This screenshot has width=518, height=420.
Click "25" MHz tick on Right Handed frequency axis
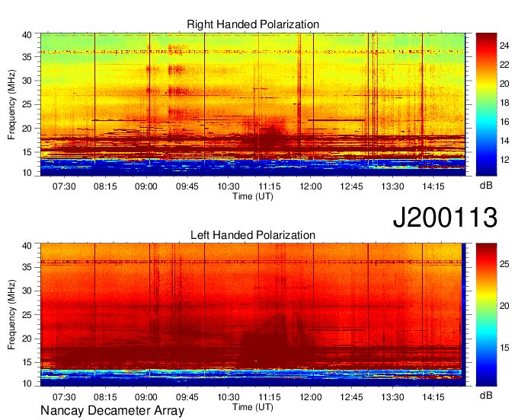tap(27, 104)
